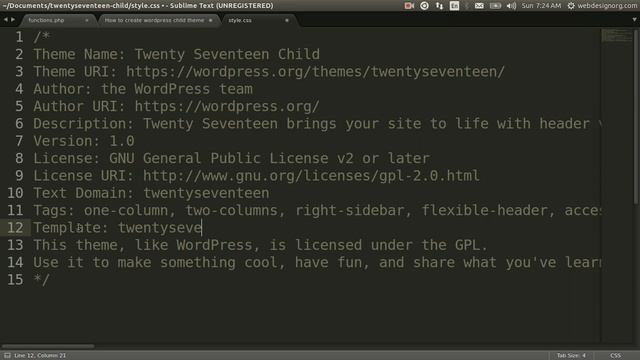Open the tab list dropdown arrow

[634, 20]
